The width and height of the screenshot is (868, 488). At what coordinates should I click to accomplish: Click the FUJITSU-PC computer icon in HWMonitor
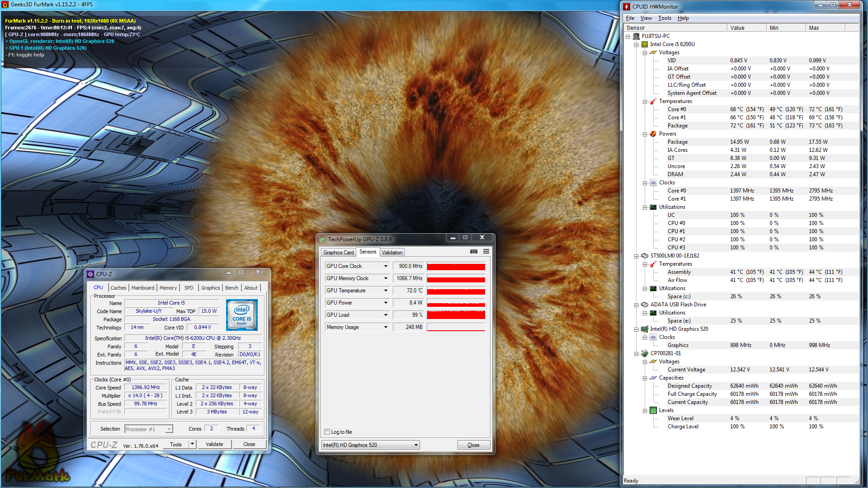(x=636, y=36)
